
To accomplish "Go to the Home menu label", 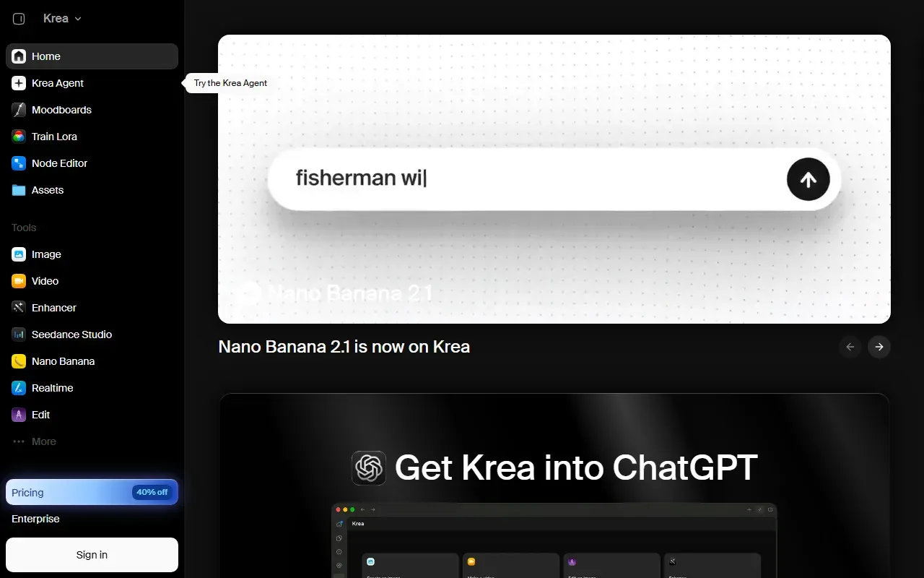I will click(x=46, y=56).
